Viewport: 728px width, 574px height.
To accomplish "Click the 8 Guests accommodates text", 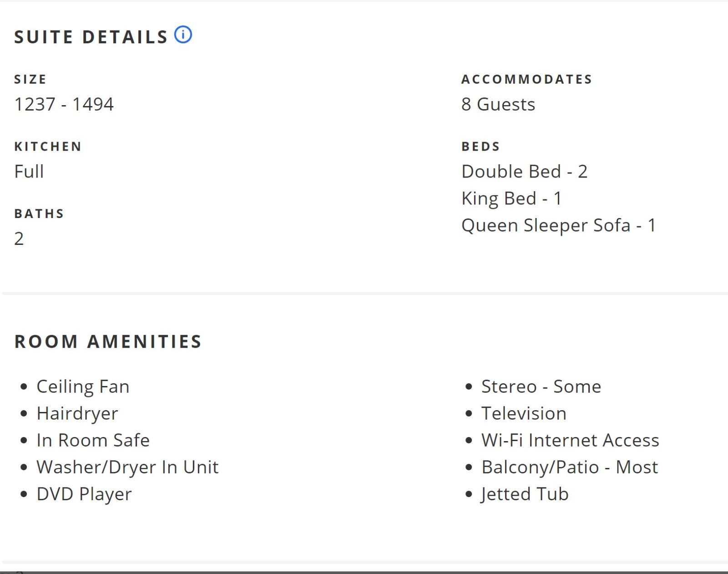I will coord(498,104).
